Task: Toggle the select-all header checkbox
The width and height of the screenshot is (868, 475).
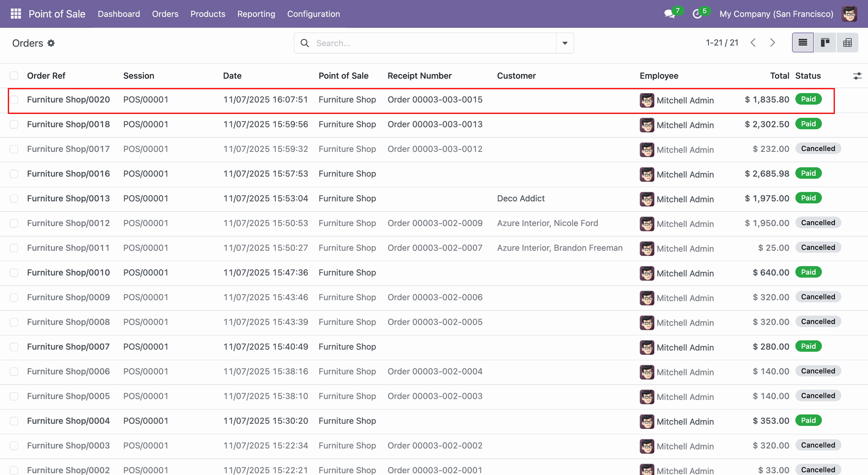Action: click(x=14, y=76)
